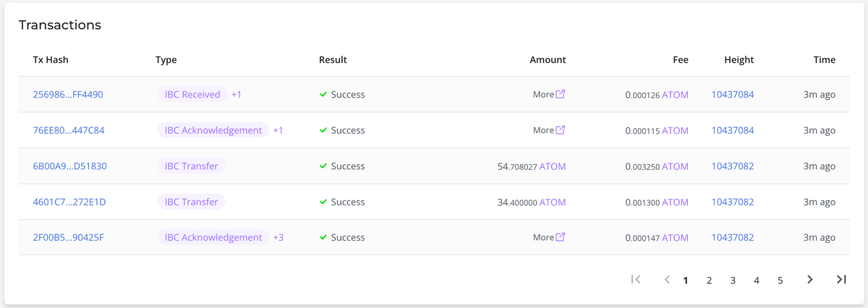Open block height 10437084 in 76EE80 row
Screen dimensions: 868x308
tap(733, 130)
